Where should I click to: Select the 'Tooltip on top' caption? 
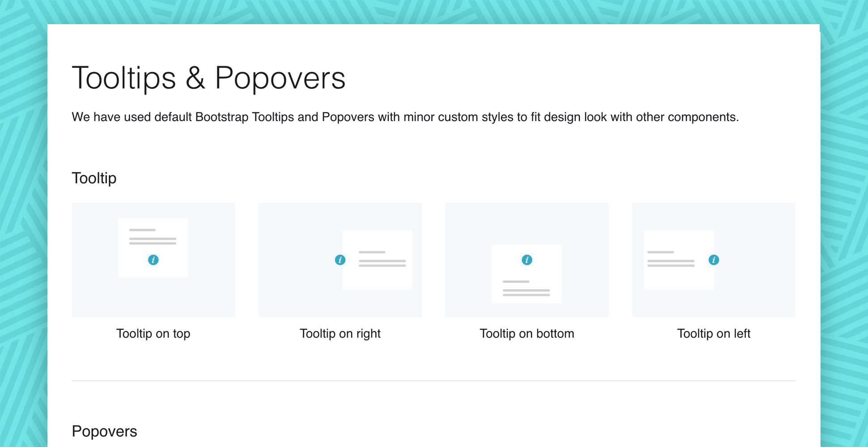click(x=153, y=333)
